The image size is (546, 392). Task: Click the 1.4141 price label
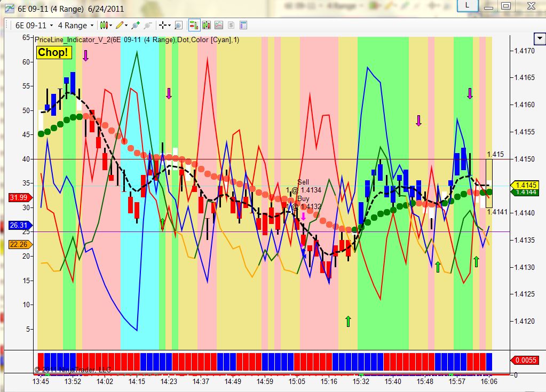(x=497, y=212)
